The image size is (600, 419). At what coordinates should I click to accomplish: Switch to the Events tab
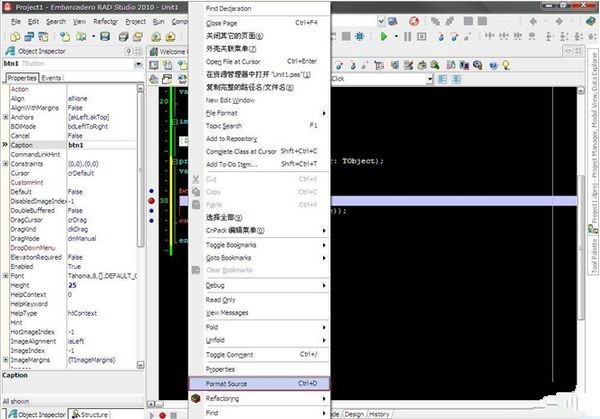click(x=52, y=78)
